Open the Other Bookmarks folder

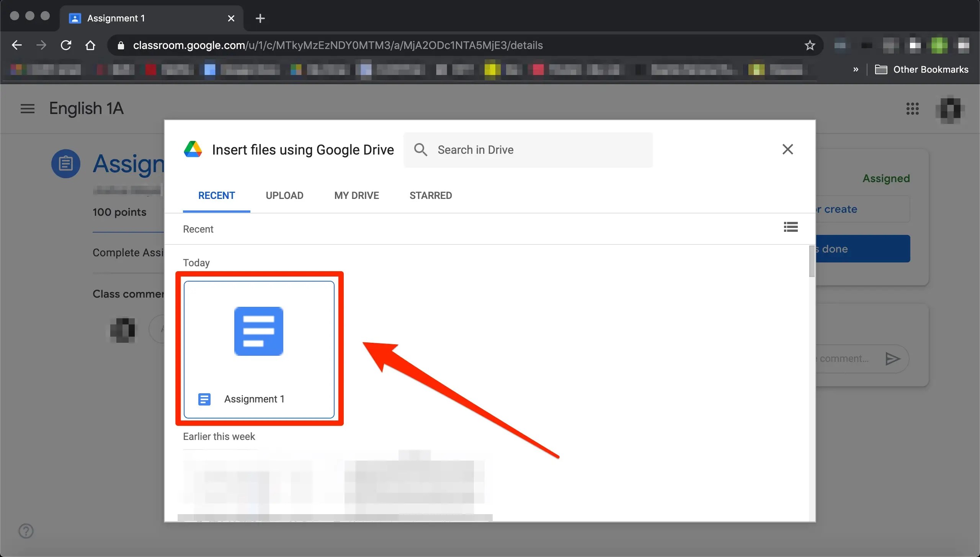[x=922, y=70]
